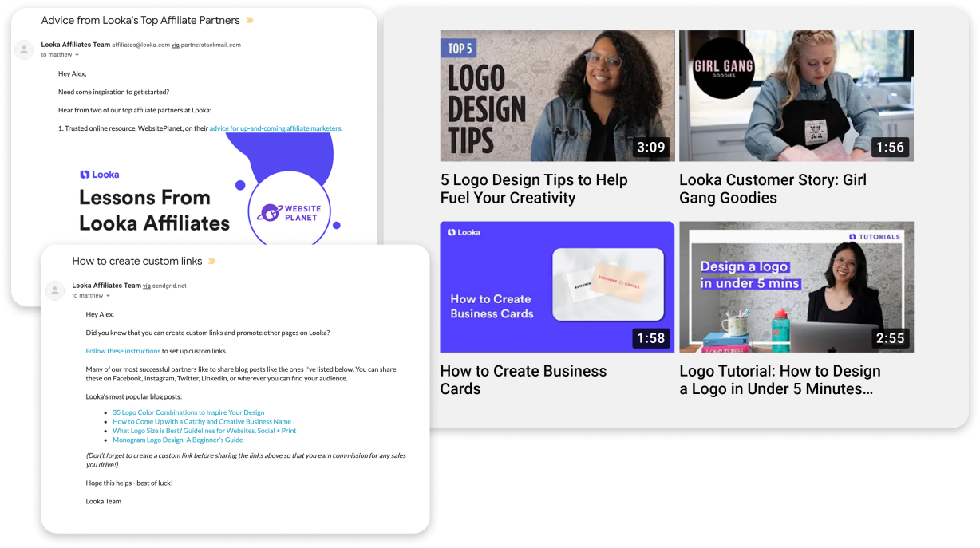Click the "TOP 5" badge on the logo tips thumbnail
The width and height of the screenshot is (980, 548).
pos(460,49)
